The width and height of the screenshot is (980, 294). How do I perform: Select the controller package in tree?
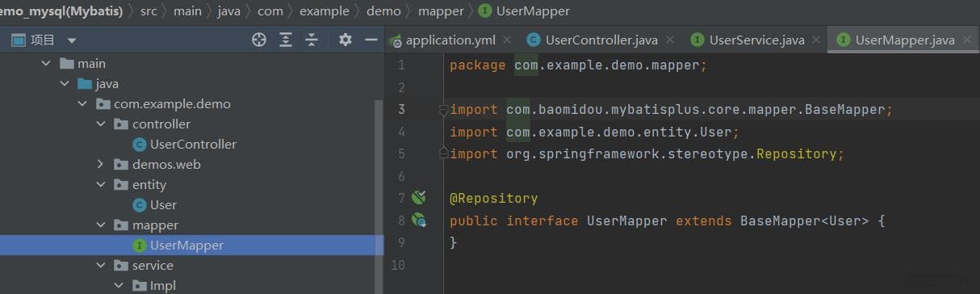coord(161,124)
